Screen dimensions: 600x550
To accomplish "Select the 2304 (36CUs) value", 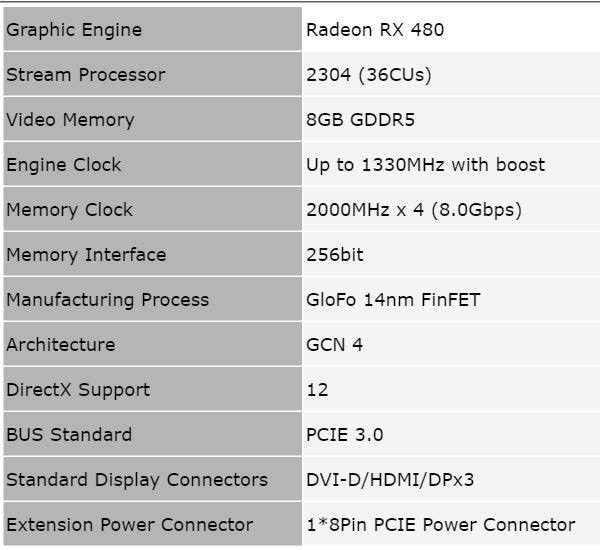I will (x=369, y=75).
